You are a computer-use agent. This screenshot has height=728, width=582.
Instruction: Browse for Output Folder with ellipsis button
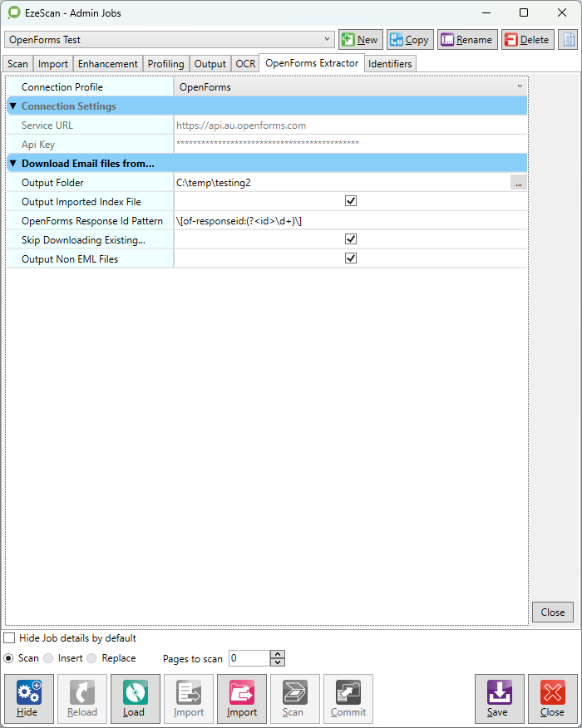(518, 183)
